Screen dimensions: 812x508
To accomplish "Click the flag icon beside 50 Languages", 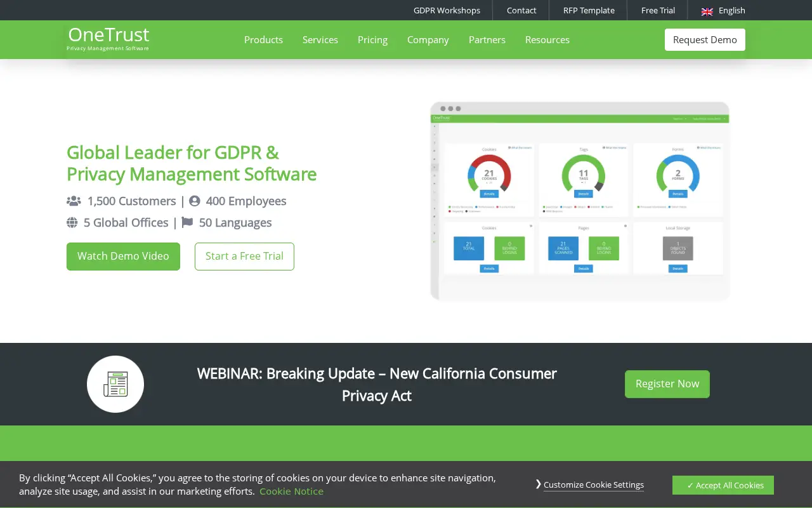I will click(187, 223).
